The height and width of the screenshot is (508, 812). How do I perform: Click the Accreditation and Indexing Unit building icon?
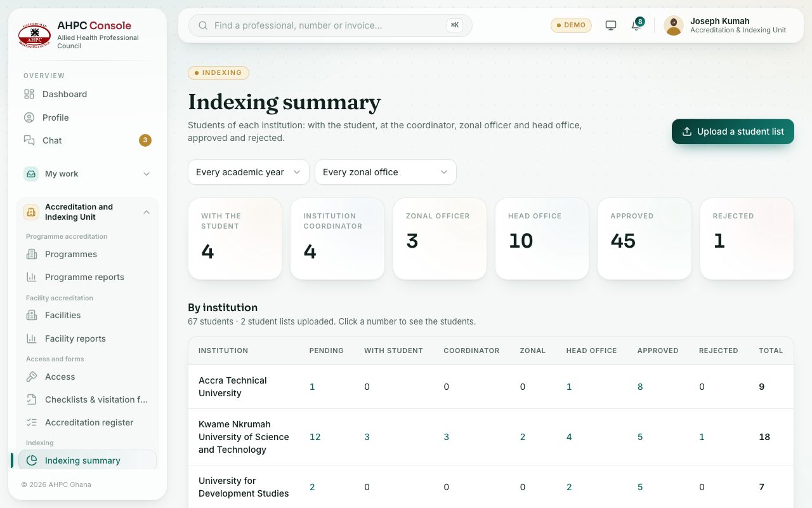31,212
